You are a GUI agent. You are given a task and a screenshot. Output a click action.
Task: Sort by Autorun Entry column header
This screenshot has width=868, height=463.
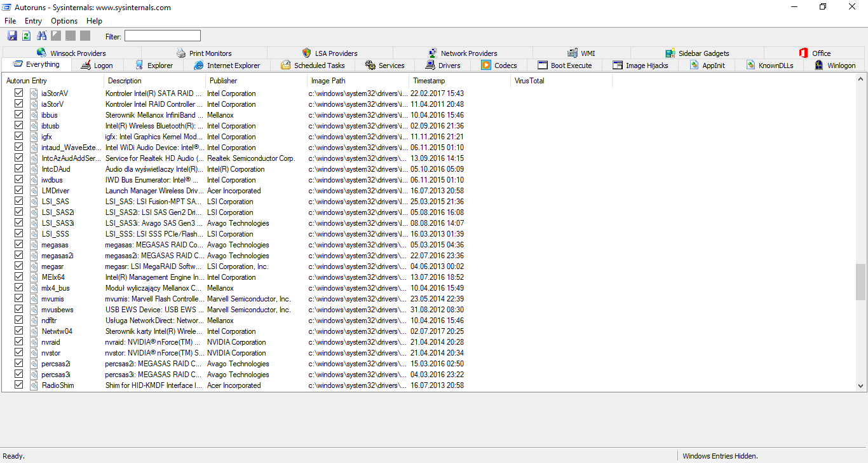[53, 81]
